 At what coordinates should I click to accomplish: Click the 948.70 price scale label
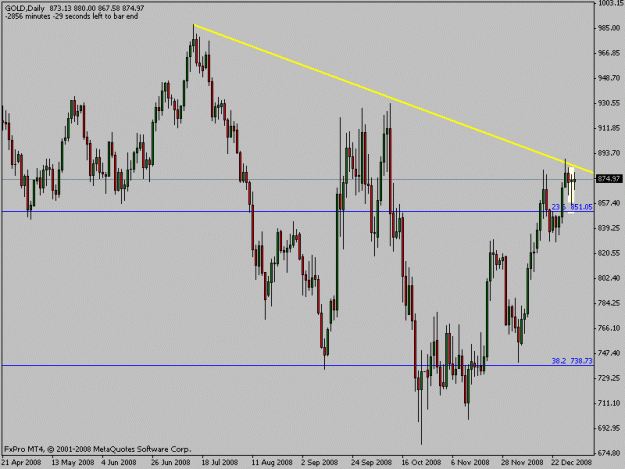click(x=608, y=78)
